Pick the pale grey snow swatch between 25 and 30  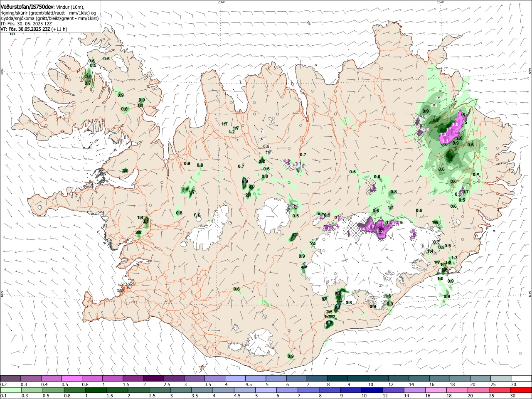(500, 379)
